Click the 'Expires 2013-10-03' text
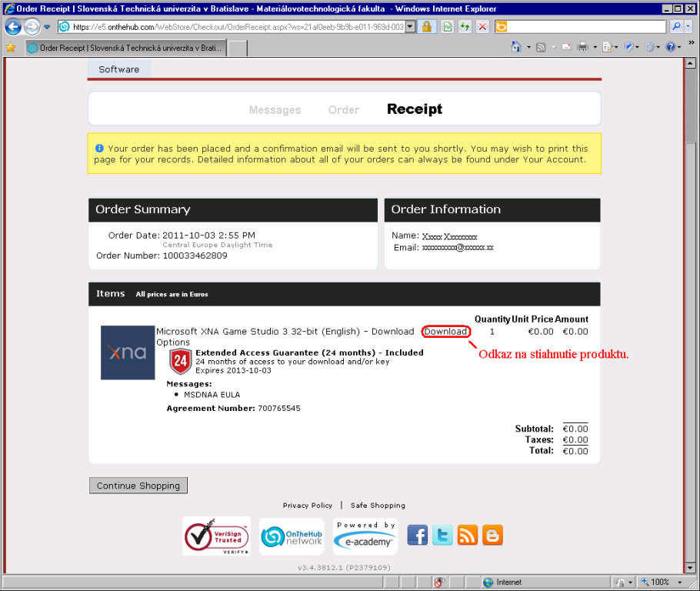 (233, 371)
